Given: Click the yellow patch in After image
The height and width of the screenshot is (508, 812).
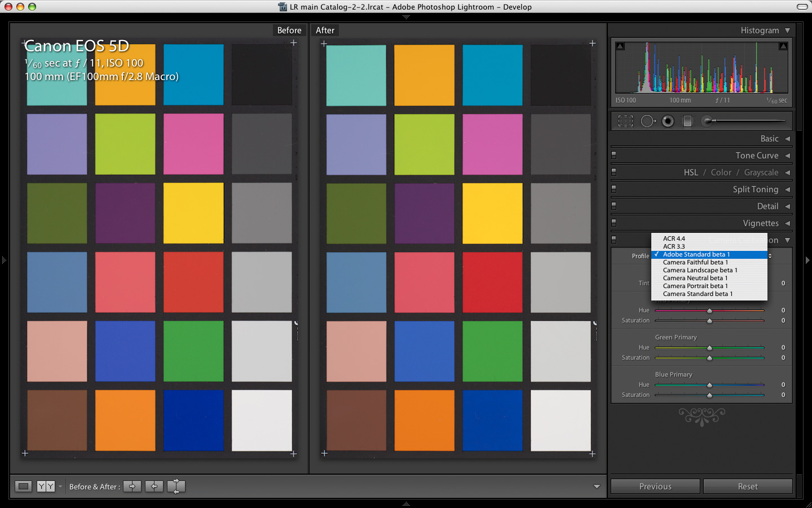Looking at the screenshot, I should click(x=492, y=213).
